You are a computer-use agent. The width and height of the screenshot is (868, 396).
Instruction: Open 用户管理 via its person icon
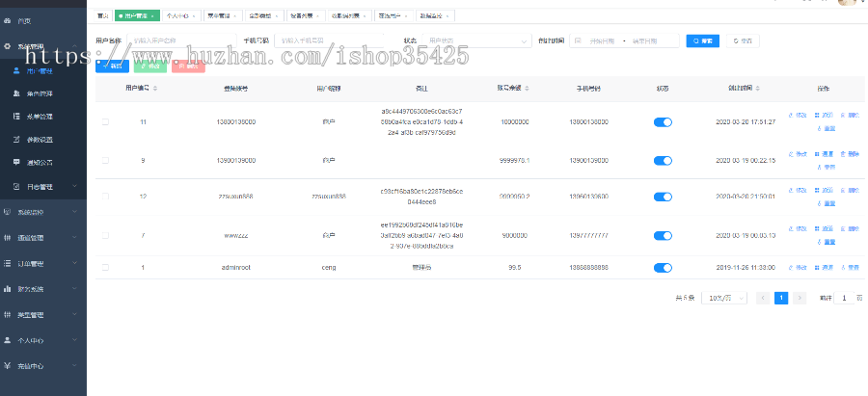tap(17, 71)
